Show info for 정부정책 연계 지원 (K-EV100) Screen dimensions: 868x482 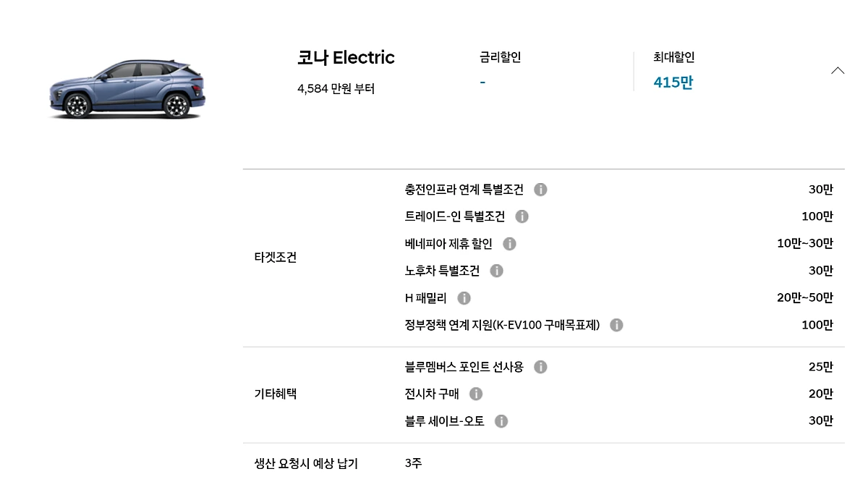(x=616, y=325)
